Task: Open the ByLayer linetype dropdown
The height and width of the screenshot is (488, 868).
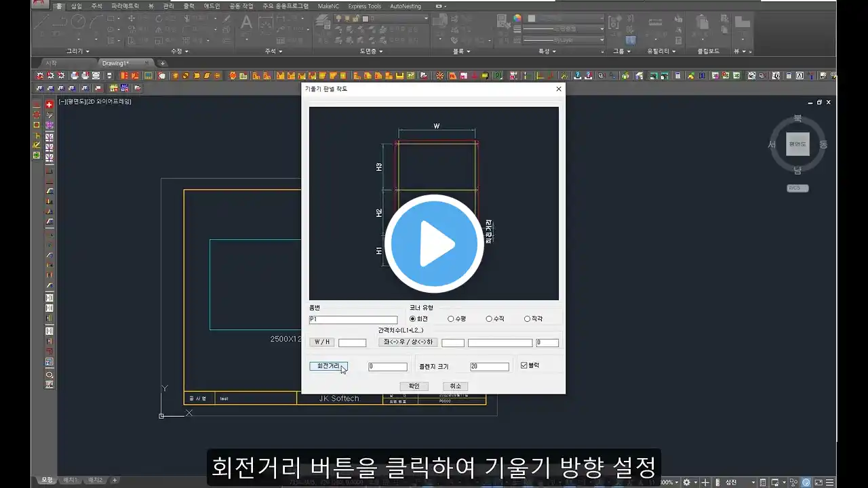Action: (x=563, y=40)
